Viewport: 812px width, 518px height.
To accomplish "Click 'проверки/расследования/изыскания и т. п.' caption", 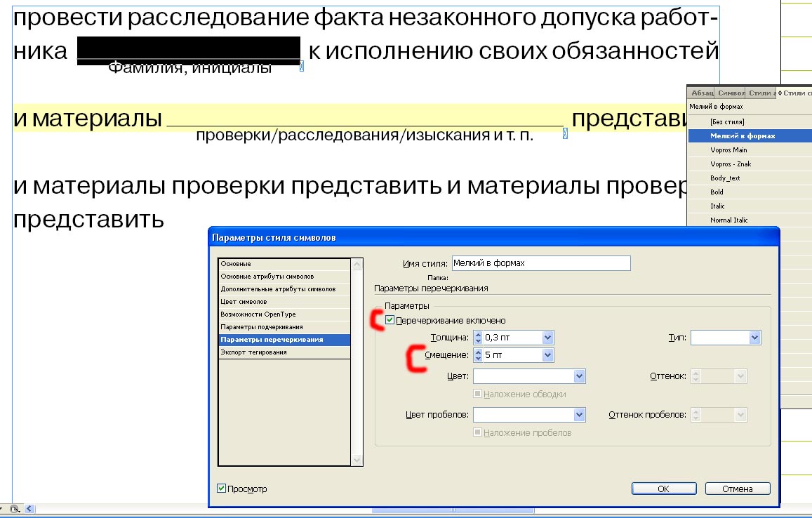I will (364, 135).
